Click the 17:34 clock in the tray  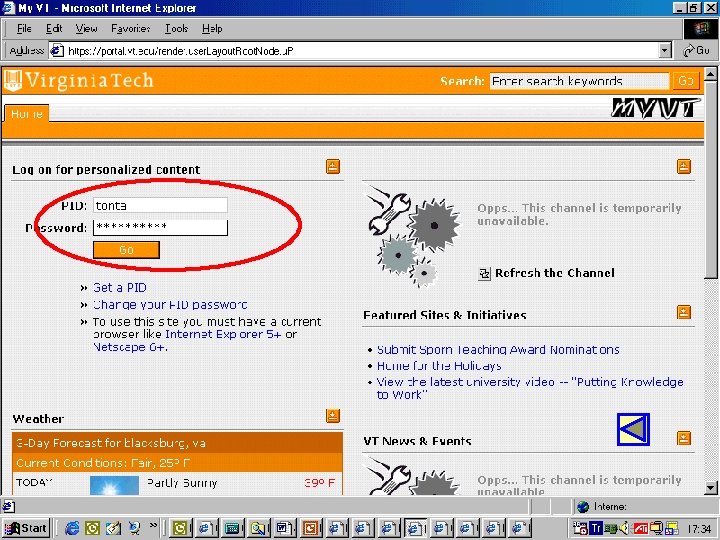[x=699, y=529]
